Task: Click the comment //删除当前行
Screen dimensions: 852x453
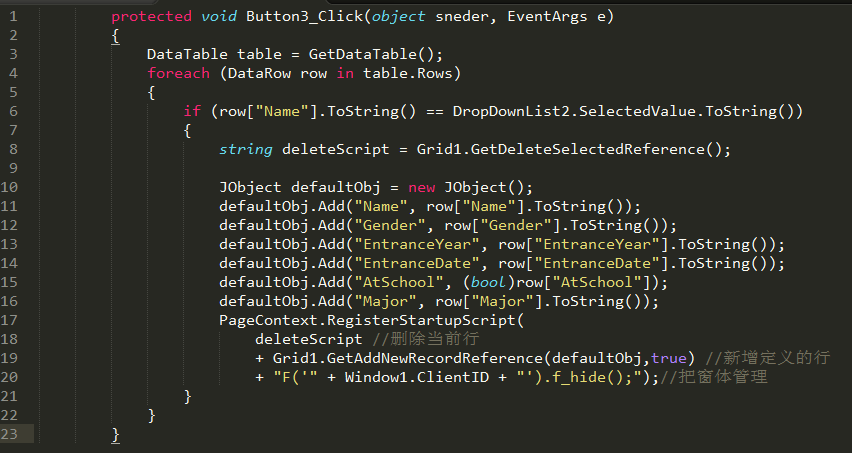Action: 426,339
